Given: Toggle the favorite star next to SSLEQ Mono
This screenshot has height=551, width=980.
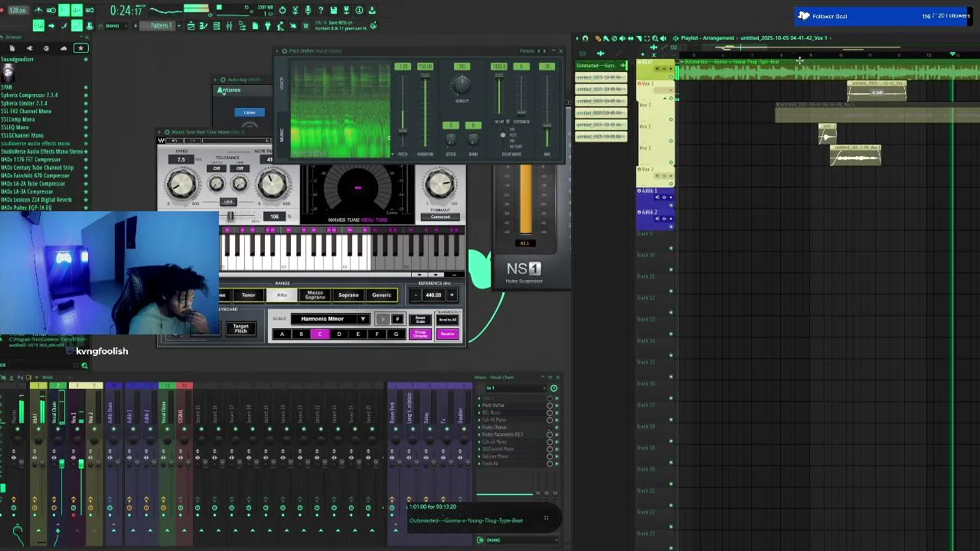Looking at the screenshot, I should click(86, 127).
